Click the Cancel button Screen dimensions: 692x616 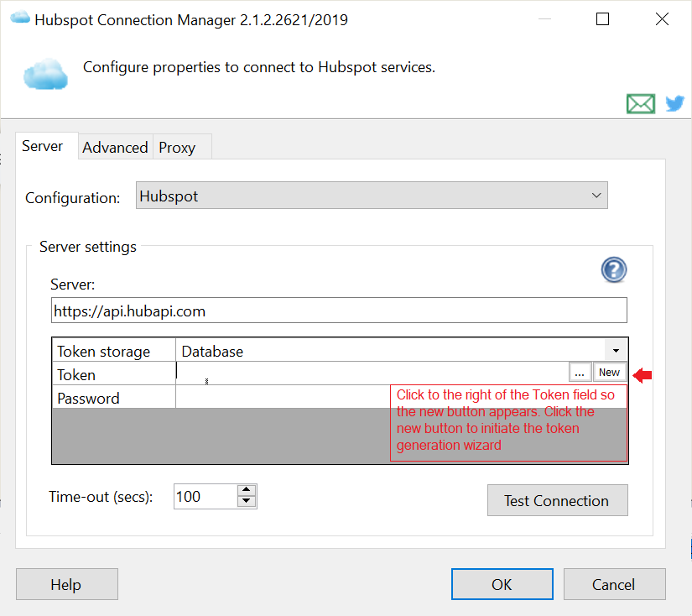pos(614,584)
